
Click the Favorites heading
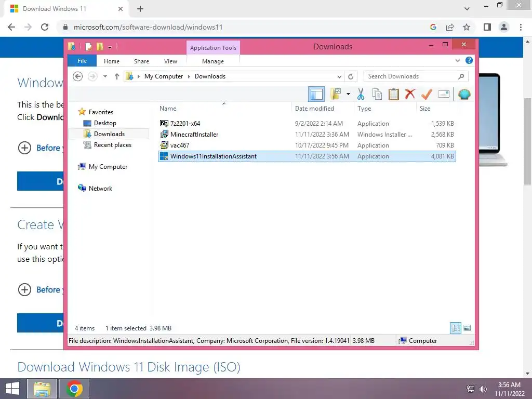click(101, 112)
